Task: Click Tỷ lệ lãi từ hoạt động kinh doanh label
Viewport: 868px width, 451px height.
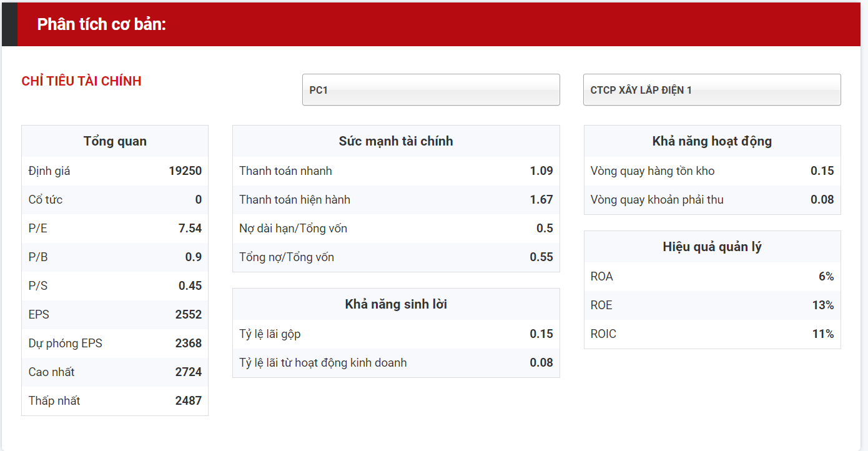Action: (x=323, y=363)
